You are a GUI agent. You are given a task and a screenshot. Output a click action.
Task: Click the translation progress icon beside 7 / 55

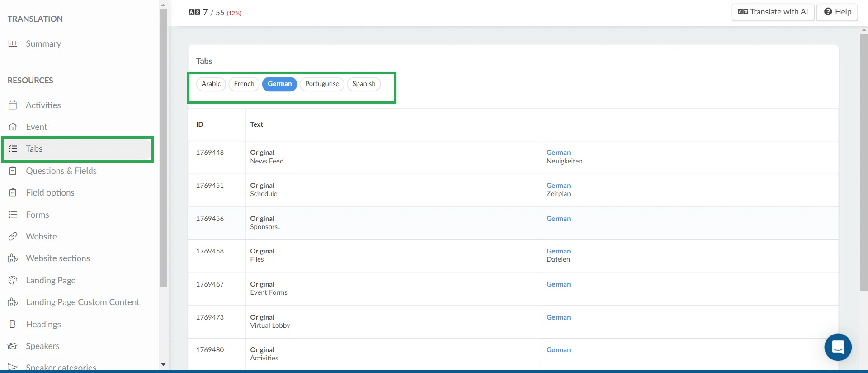point(194,12)
